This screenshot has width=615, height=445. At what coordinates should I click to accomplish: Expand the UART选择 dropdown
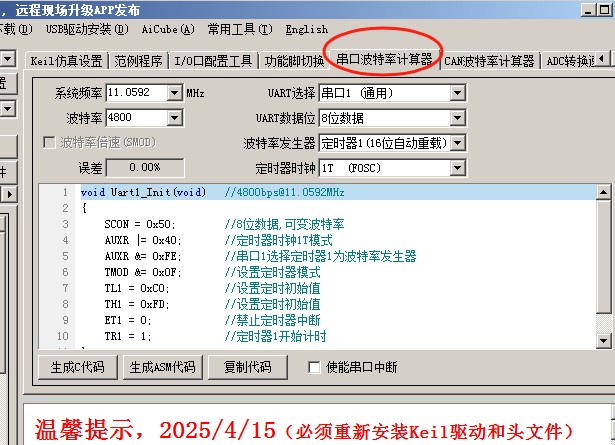[457, 93]
